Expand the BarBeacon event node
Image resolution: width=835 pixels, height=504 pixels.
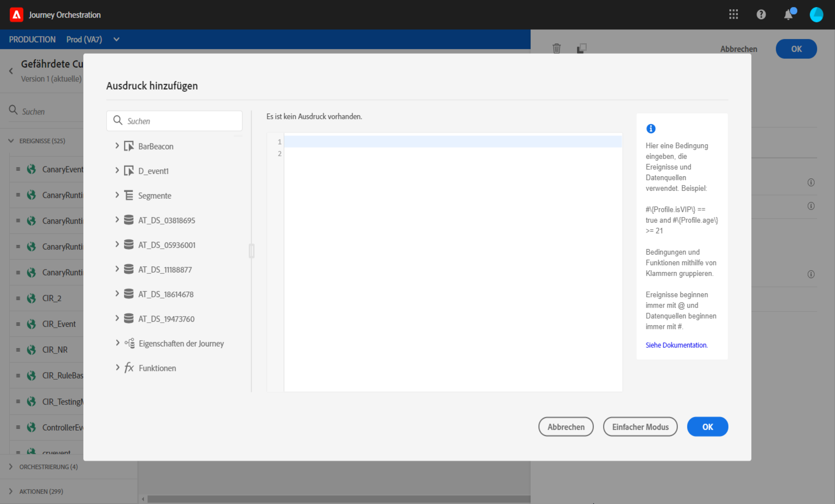117,146
